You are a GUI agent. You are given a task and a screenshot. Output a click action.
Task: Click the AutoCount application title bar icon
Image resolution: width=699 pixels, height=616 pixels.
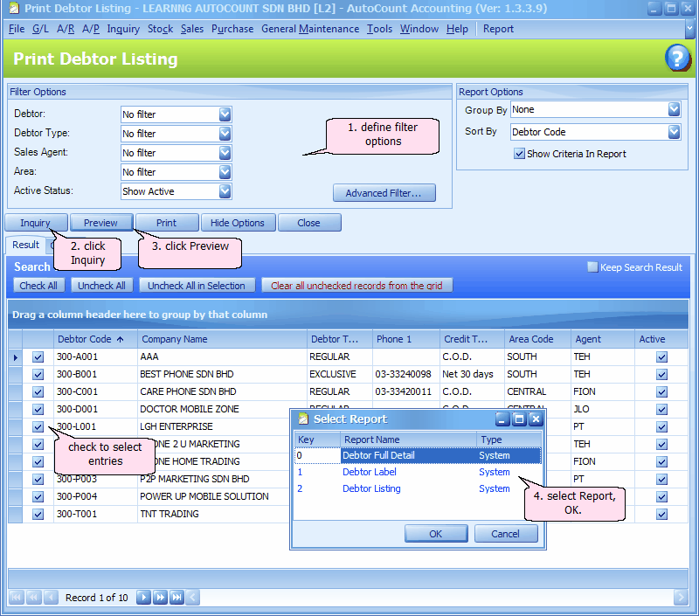pyautogui.click(x=12, y=9)
